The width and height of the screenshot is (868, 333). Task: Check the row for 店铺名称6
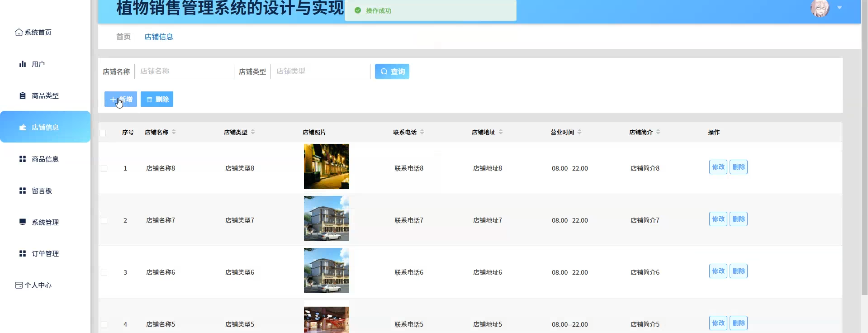coord(104,273)
